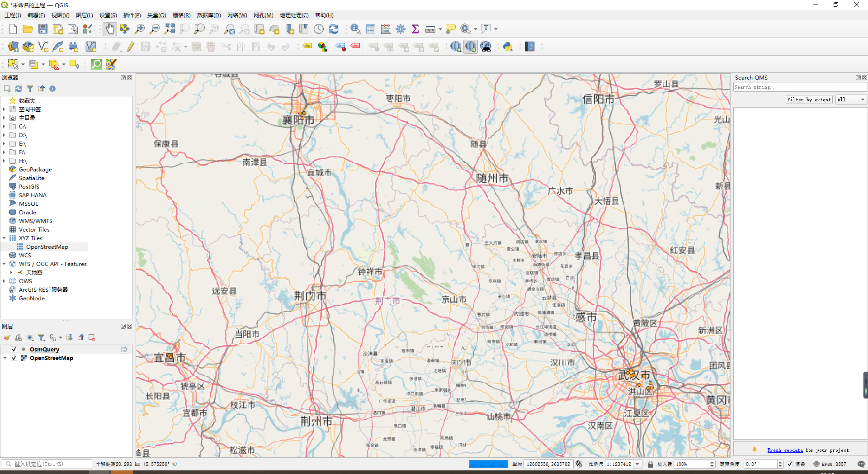Open the 插件(P) menu

click(132, 15)
